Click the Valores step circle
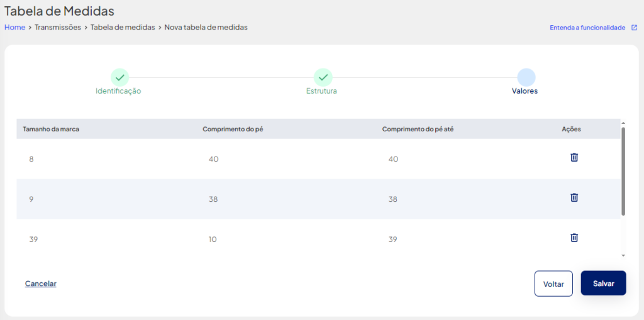644x320 pixels. (x=526, y=77)
